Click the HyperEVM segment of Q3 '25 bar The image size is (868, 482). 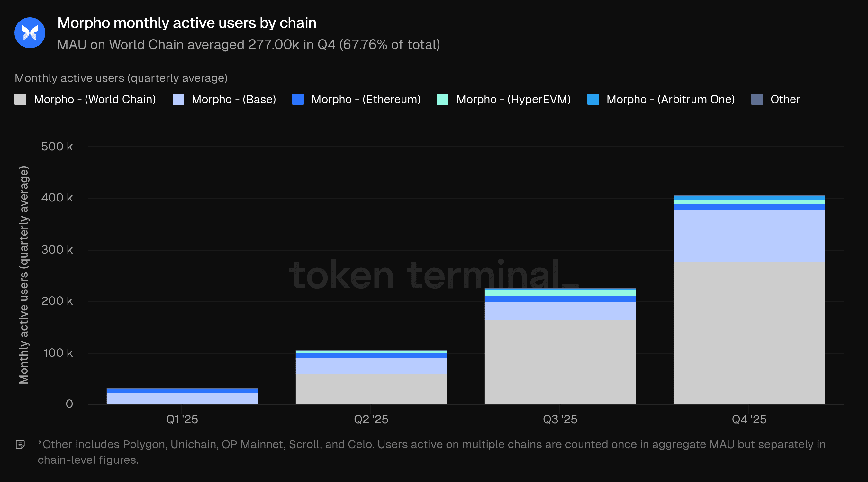[560, 293]
